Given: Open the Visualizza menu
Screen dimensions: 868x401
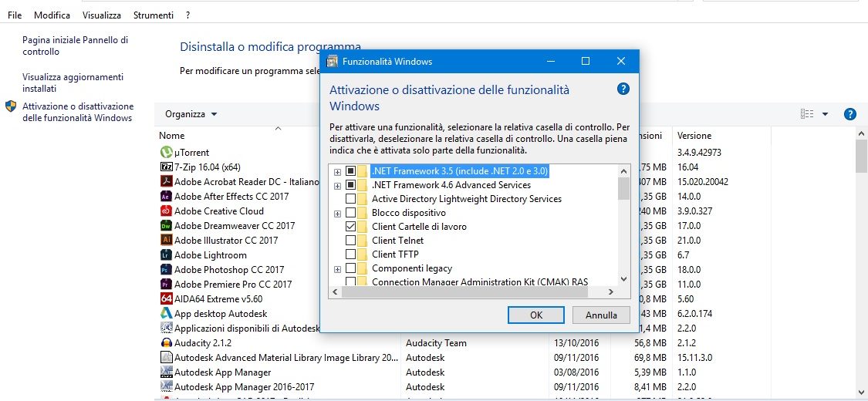Looking at the screenshot, I should (102, 15).
